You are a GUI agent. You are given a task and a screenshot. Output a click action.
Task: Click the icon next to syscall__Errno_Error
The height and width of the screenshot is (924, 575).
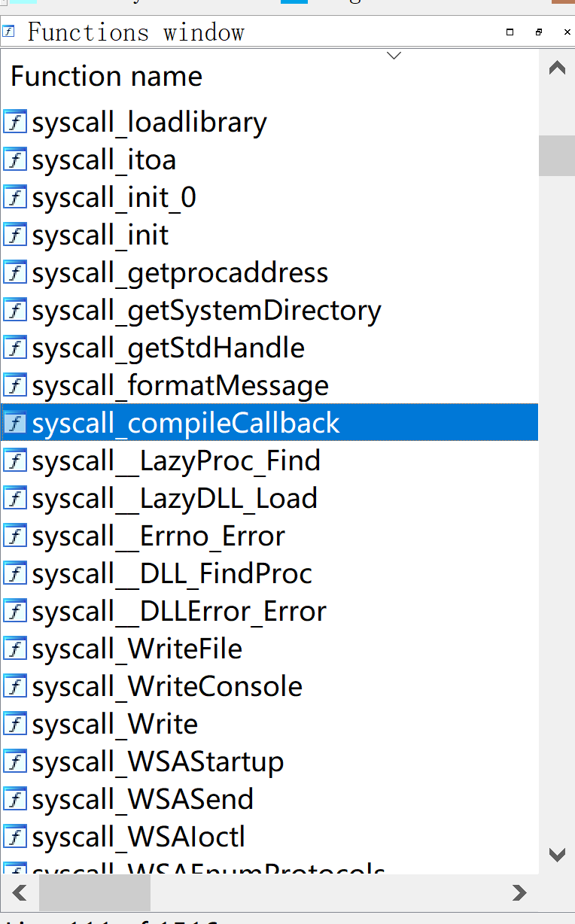(15, 536)
